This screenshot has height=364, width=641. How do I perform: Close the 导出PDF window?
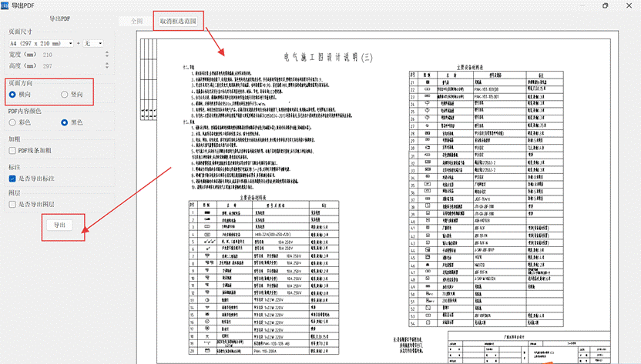(x=629, y=5)
